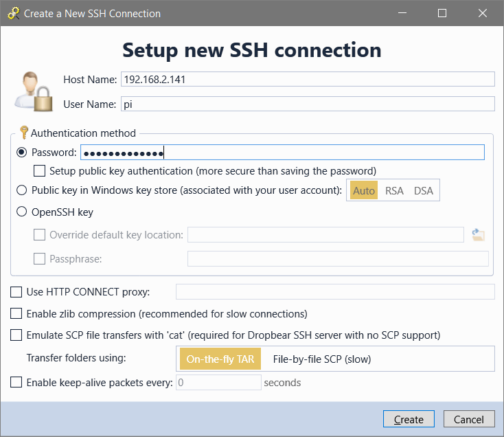This screenshot has width=504, height=437.
Task: Check Emulate SCP file transfers with 'cat'
Action: (x=16, y=335)
